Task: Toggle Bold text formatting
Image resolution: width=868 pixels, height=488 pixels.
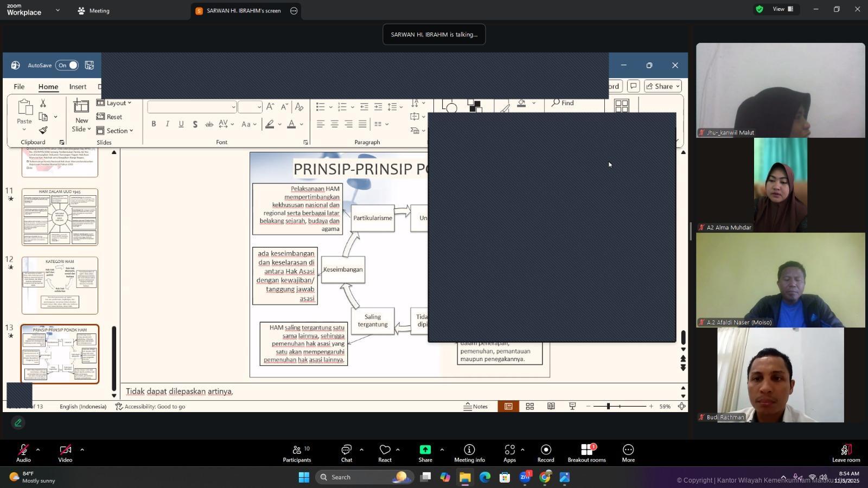Action: click(x=154, y=124)
